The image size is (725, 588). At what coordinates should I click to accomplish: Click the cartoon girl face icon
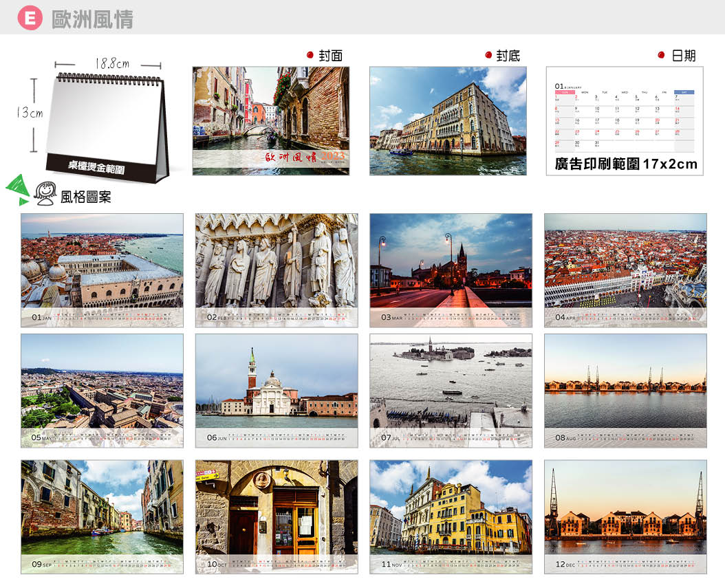[x=45, y=193]
